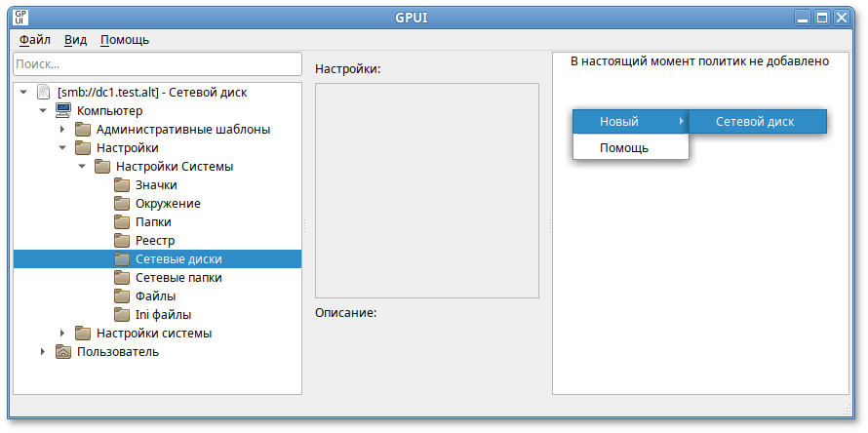Choose Сетевой диск from the submenu
868x433 pixels.
pyautogui.click(x=755, y=122)
